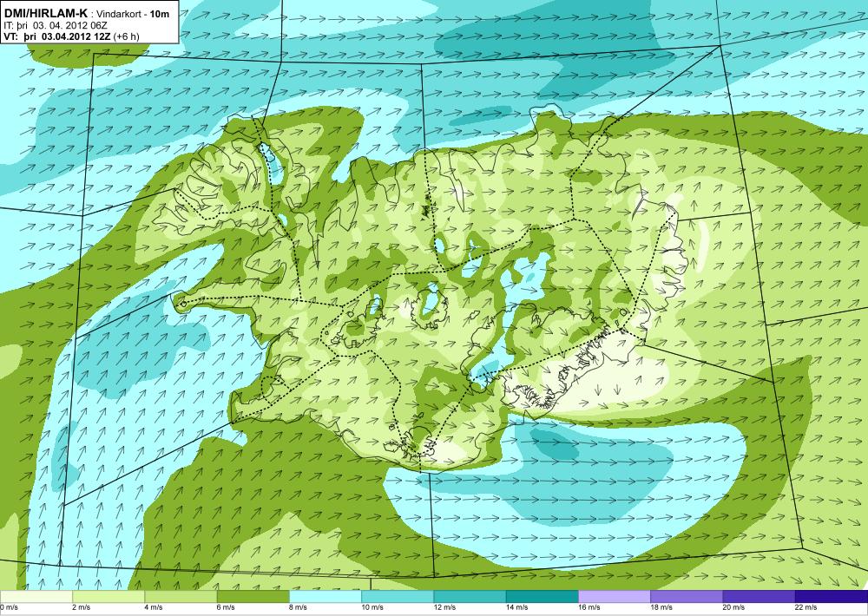Click the light cyan 8–10 m/s legend swatch

[325, 597]
